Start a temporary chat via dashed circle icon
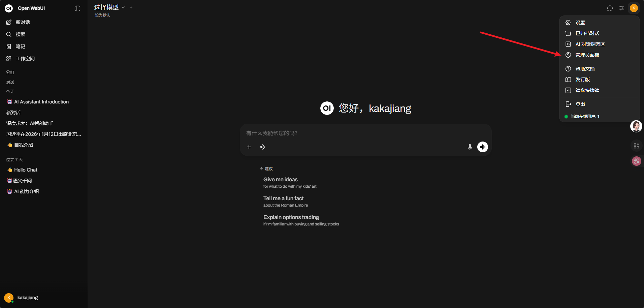This screenshot has height=308, width=644. [610, 8]
